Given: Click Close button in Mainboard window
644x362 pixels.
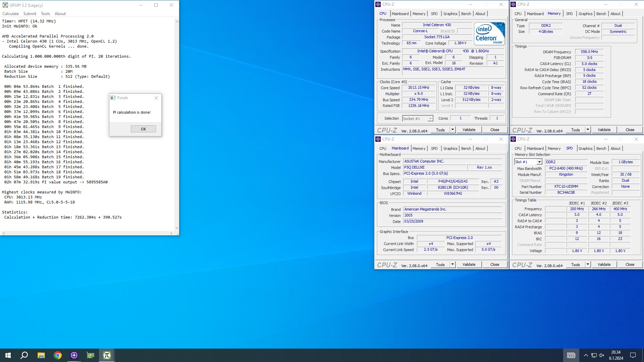Looking at the screenshot, I should click(x=495, y=264).
